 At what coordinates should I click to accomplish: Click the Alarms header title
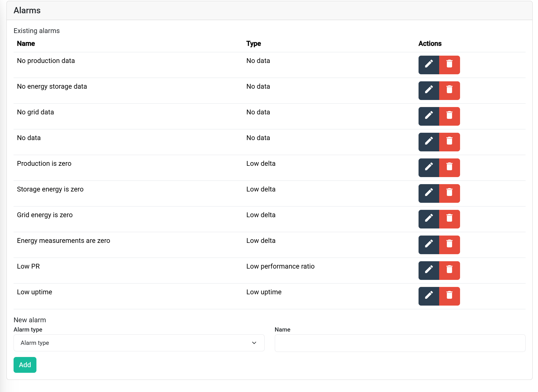click(27, 10)
